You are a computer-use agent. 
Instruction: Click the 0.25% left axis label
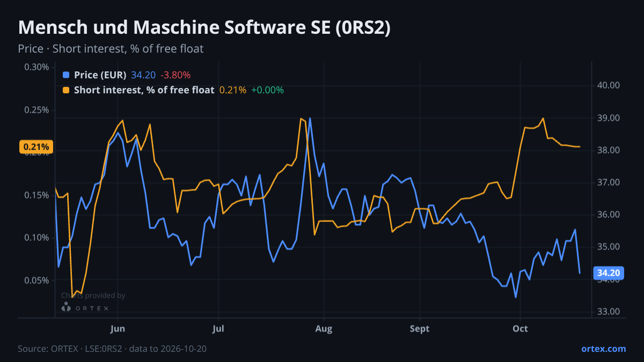tap(36, 110)
